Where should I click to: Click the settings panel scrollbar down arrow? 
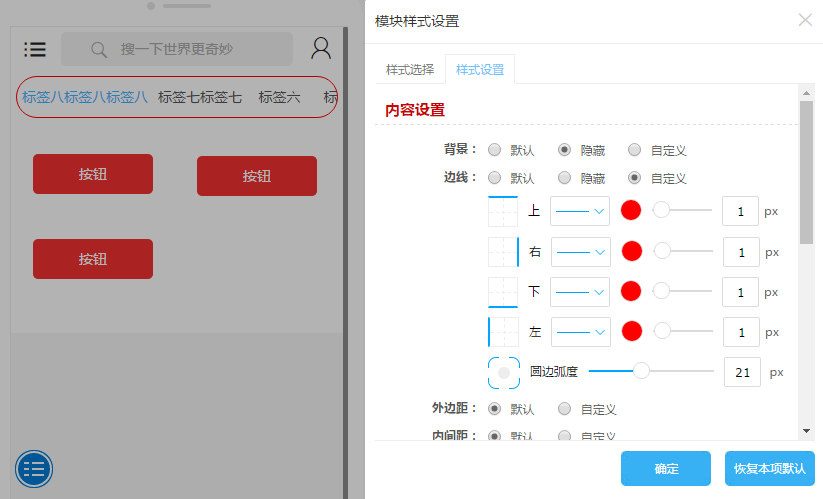click(x=806, y=431)
